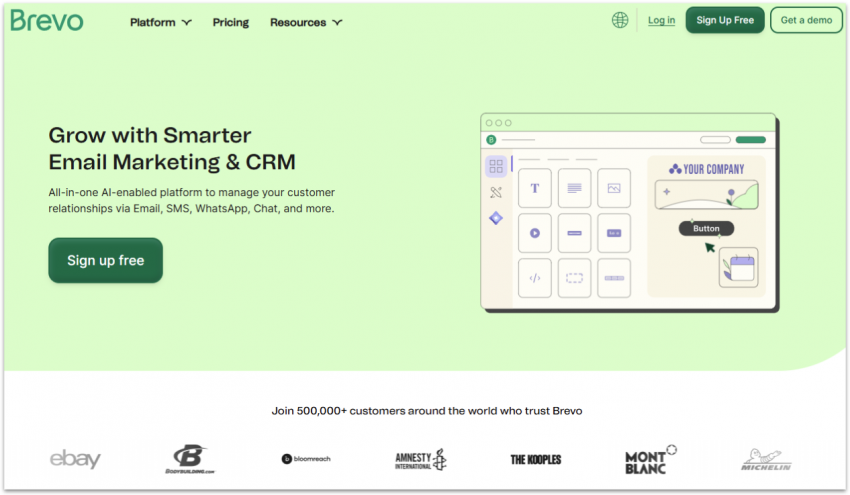Image resolution: width=850 pixels, height=495 pixels.
Task: Select the dashed rectangle block icon
Action: coord(574,278)
